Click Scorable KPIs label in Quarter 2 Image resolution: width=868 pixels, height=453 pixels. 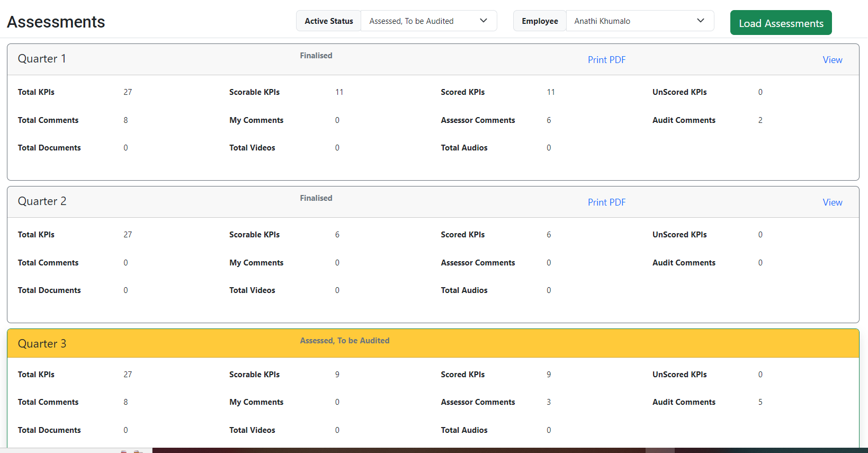(254, 235)
